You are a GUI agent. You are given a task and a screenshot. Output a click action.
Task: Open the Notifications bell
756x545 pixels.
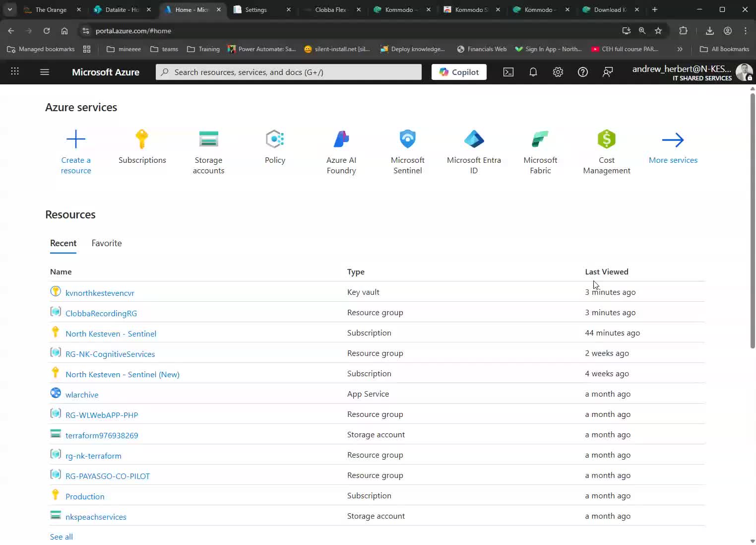click(533, 72)
